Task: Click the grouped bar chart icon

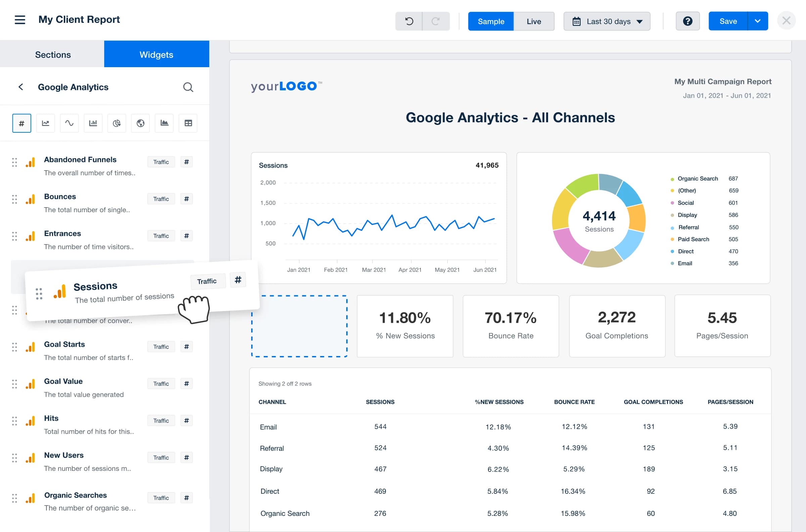Action: [x=93, y=123]
